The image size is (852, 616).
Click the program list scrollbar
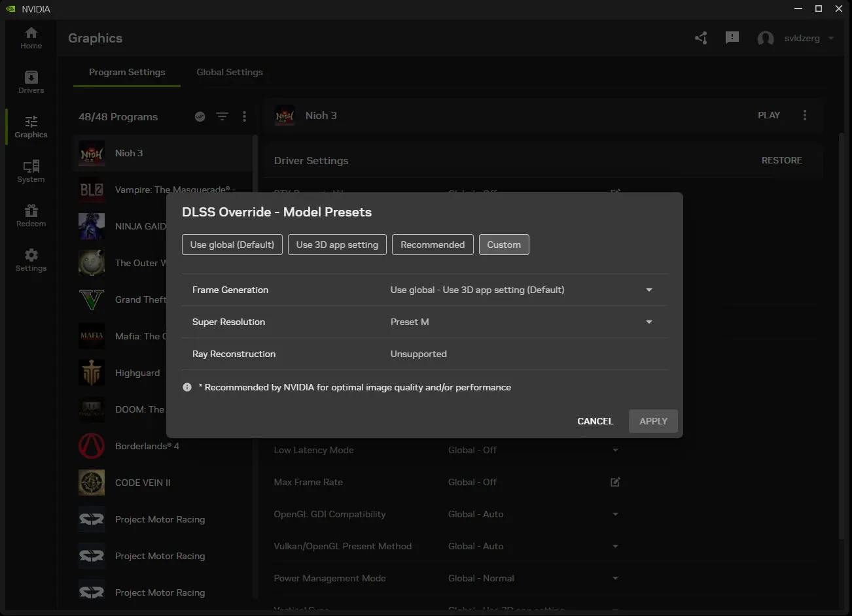[x=255, y=366]
